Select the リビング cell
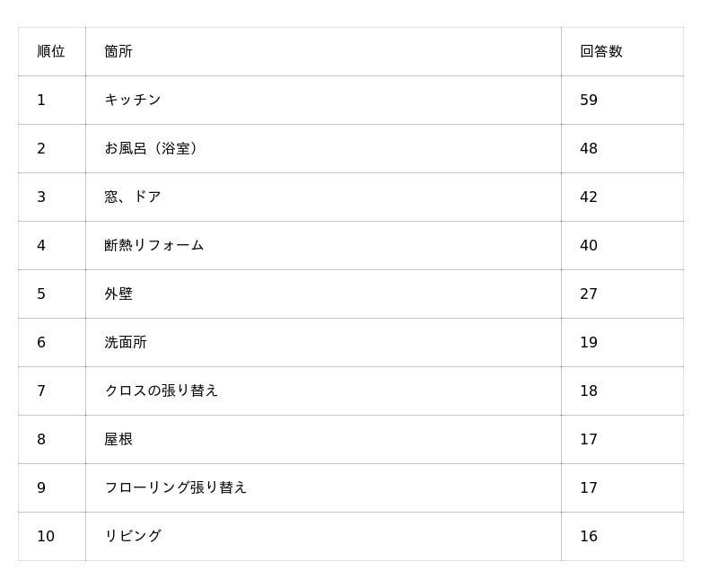The width and height of the screenshot is (718, 588). pyautogui.click(x=133, y=536)
